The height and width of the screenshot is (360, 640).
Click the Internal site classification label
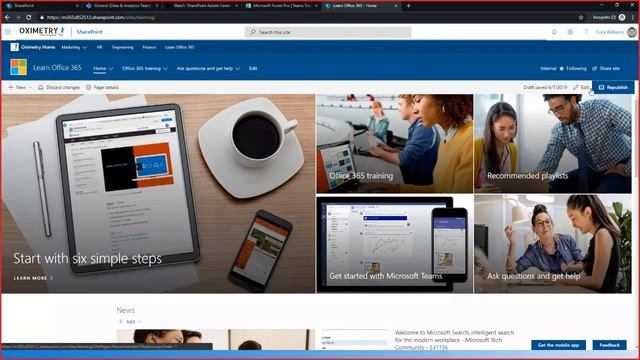pos(548,69)
